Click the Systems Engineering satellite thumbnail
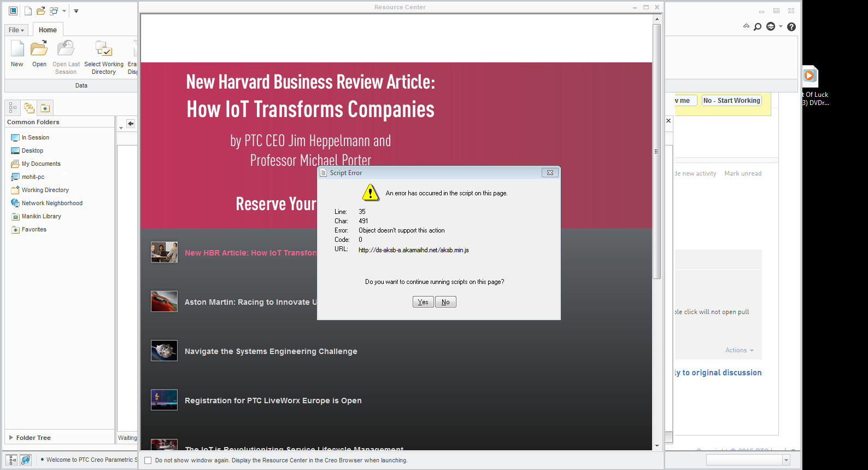868x470 pixels. pyautogui.click(x=164, y=351)
